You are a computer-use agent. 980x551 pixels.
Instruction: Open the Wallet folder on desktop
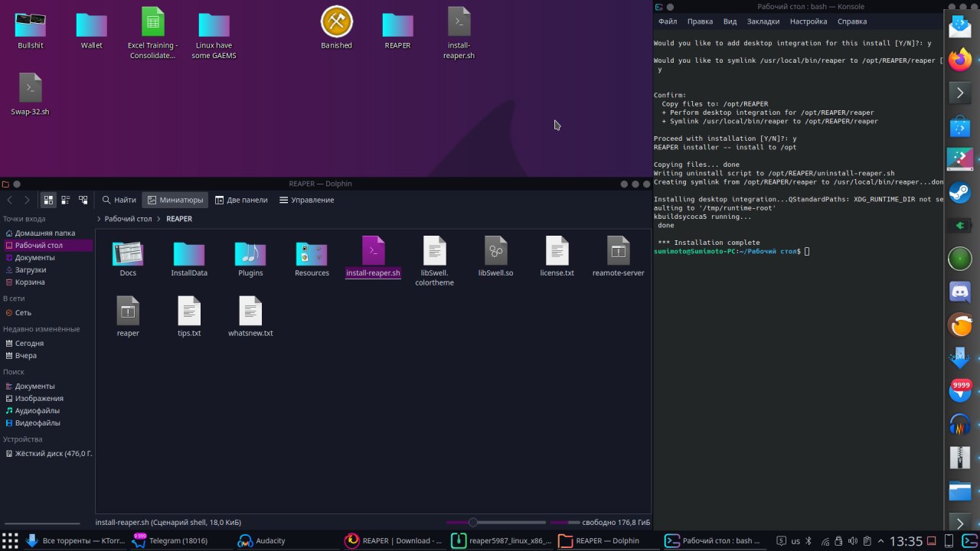92,31
